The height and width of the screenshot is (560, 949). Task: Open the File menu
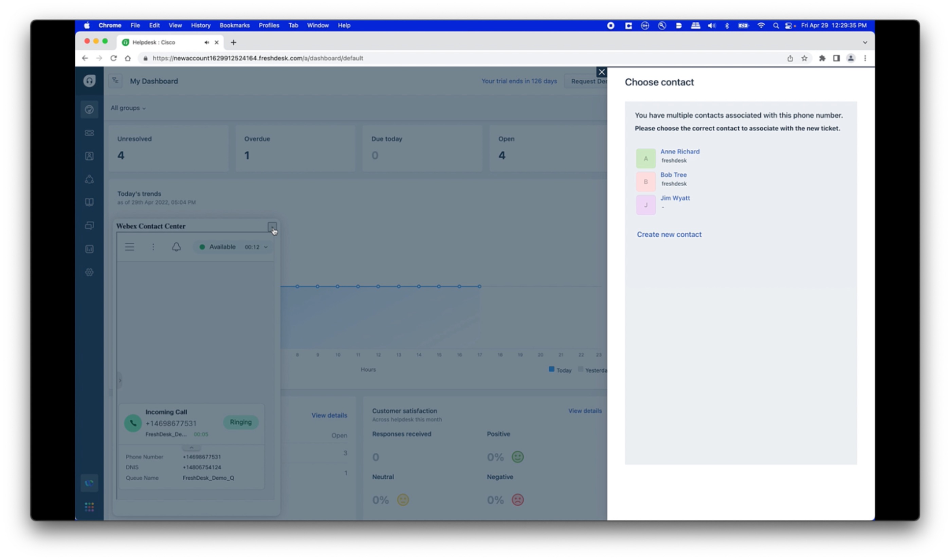pos(135,25)
